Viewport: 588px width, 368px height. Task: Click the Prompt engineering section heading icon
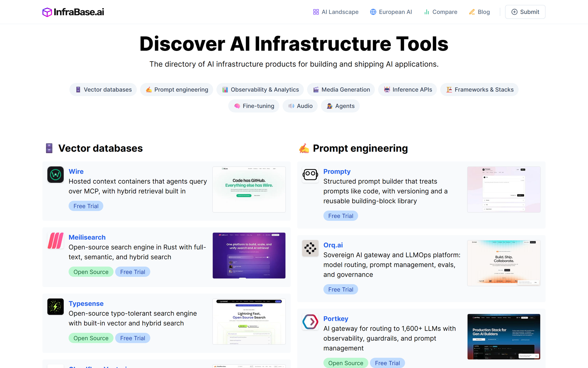tap(304, 148)
